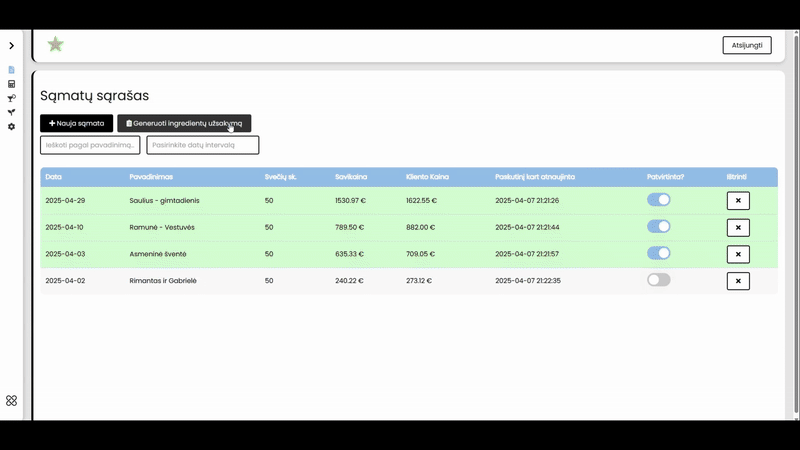Toggle confirmation for Ramunė - Vestuvės
Screen dimensions: 800x450
(x=658, y=227)
